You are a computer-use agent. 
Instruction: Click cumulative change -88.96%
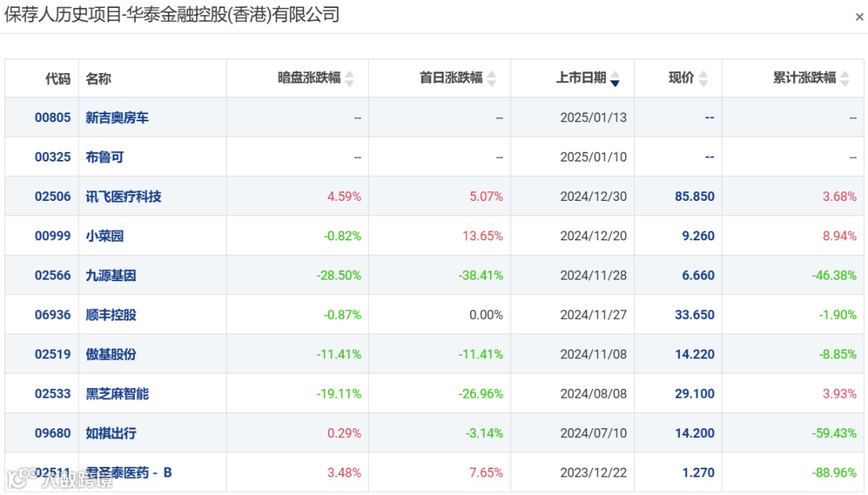[834, 472]
